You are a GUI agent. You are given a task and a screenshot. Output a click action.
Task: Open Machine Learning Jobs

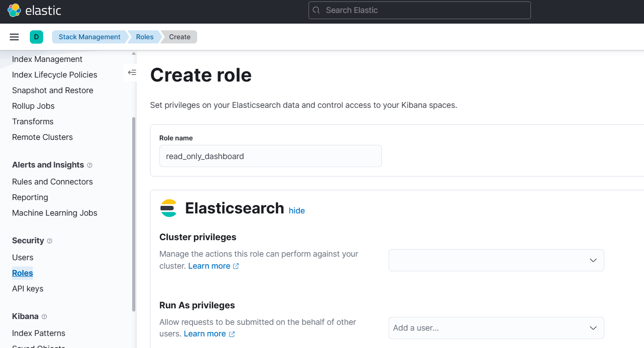(55, 213)
